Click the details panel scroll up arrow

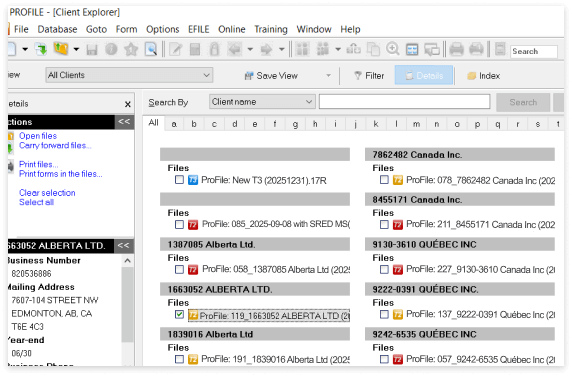(127, 261)
